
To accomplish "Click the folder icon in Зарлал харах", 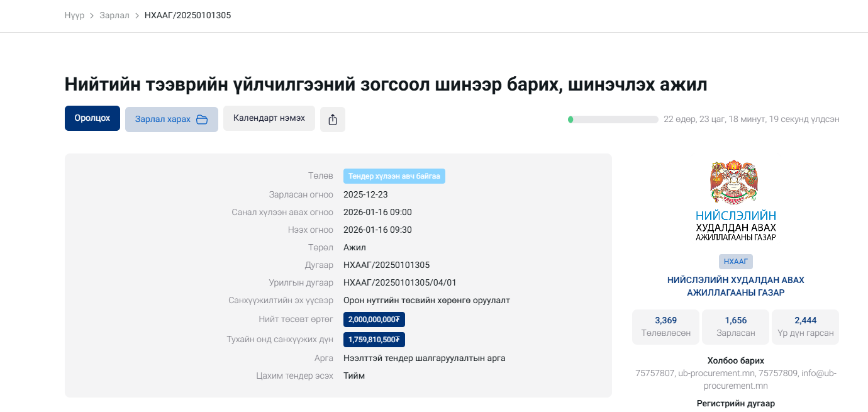I will [x=202, y=120].
